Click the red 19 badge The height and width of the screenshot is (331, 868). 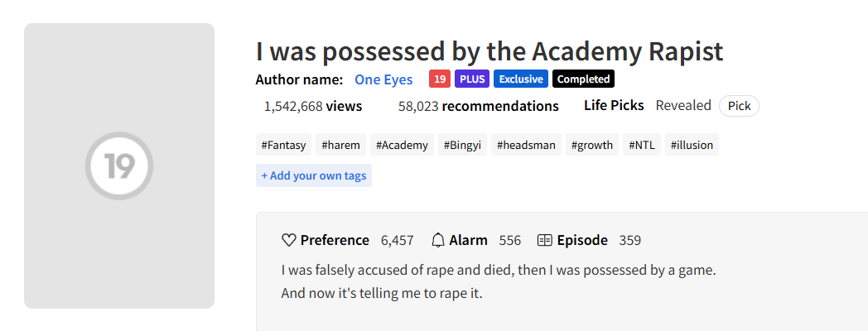click(440, 79)
